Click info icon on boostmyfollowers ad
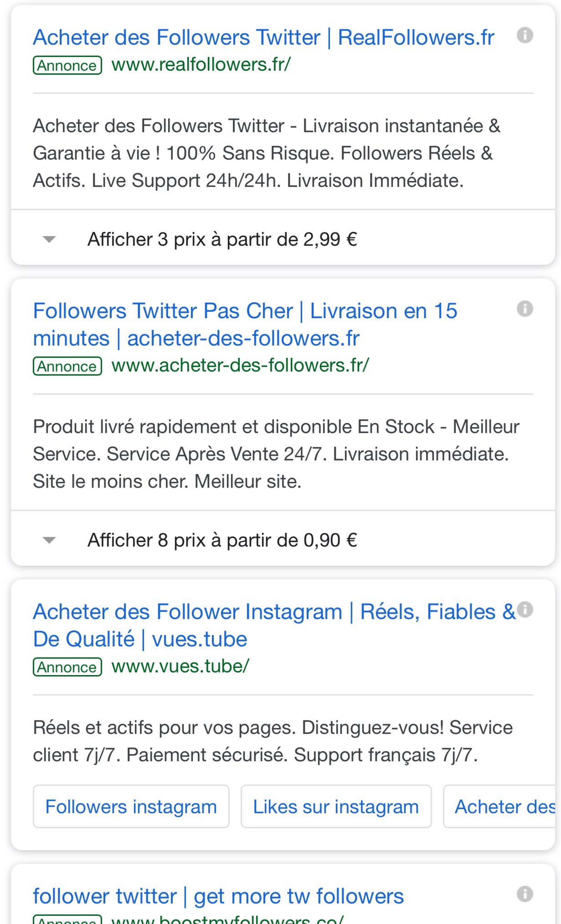This screenshot has width=561, height=924. pos(525,894)
